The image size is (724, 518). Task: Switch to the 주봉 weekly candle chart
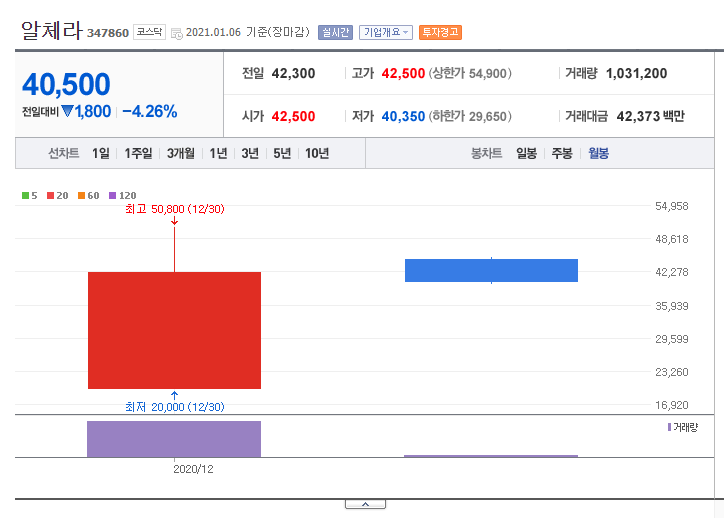coord(562,153)
